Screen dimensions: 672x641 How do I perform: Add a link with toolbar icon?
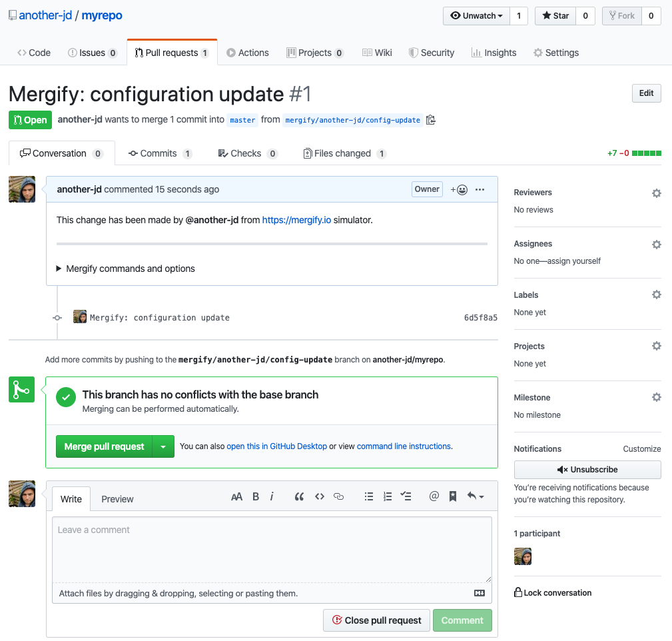[x=338, y=496]
